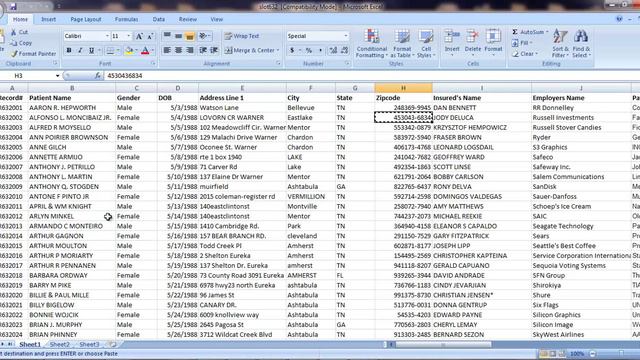Decrease the cell indent

tap(203, 50)
